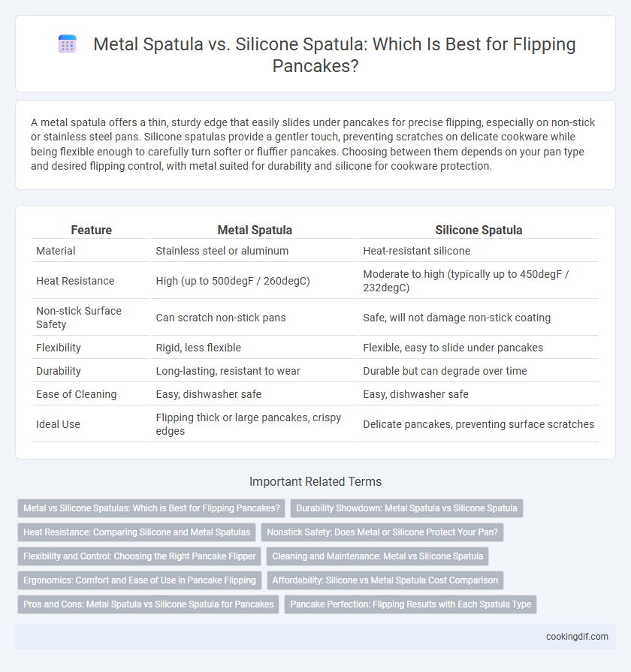Open 'Durability Showdown: Metal Spatula vs Silicone Spatula' tag
This screenshot has width=631, height=672.
(x=407, y=508)
